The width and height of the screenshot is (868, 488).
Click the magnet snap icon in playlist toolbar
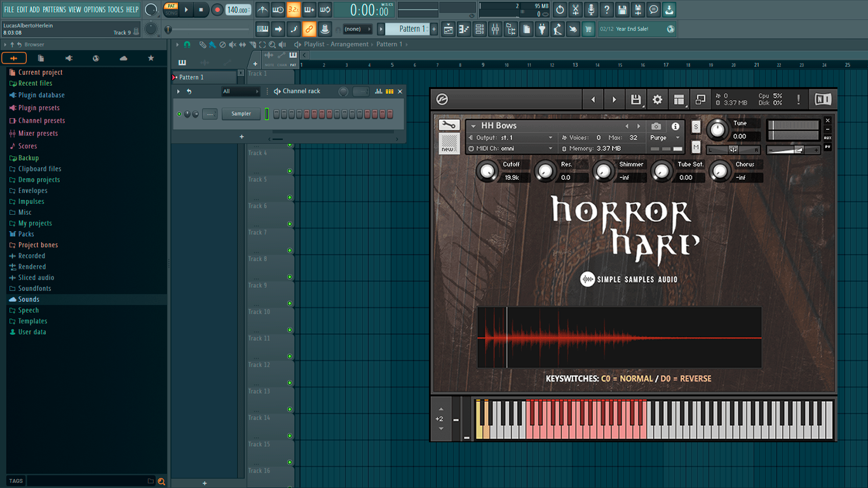pyautogui.click(x=187, y=44)
